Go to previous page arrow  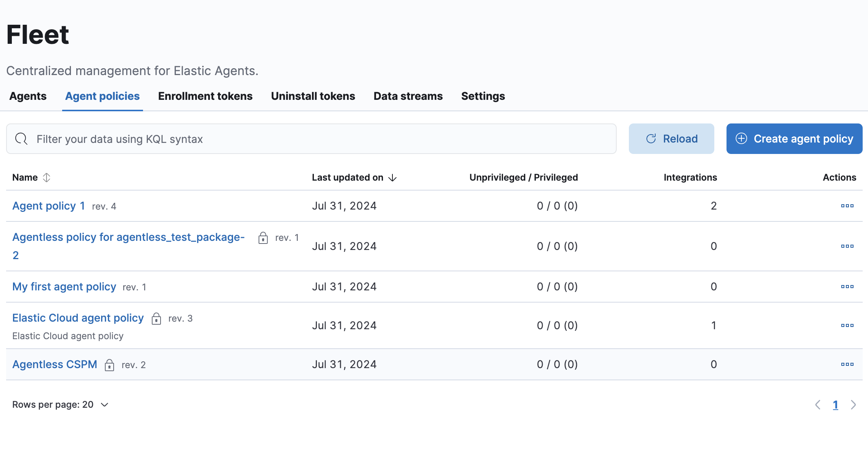pos(818,405)
